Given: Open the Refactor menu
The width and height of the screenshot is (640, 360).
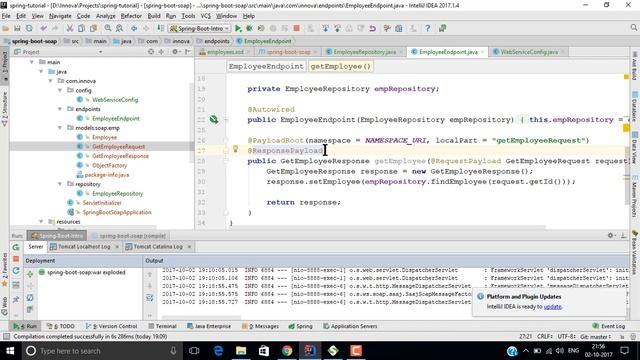Looking at the screenshot, I should click(x=131, y=16).
